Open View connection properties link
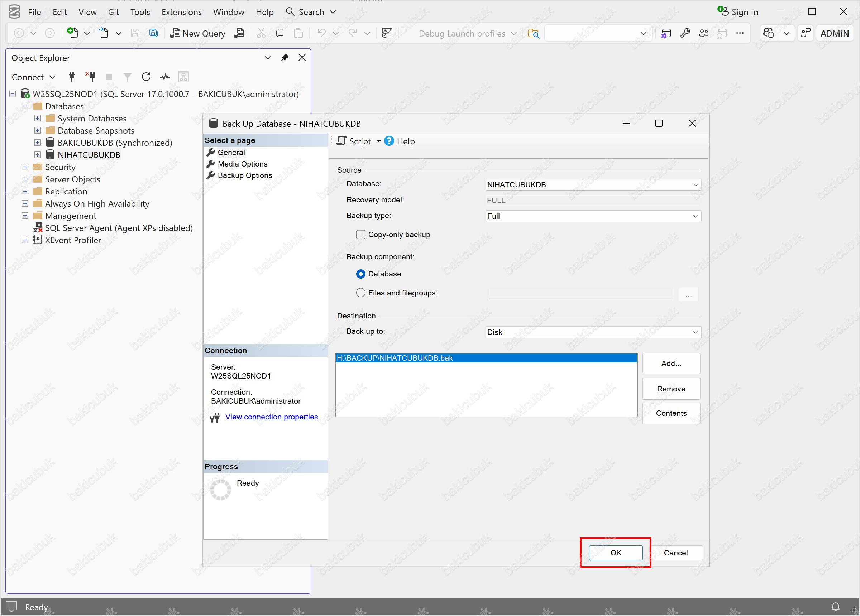This screenshot has height=616, width=860. coord(272,417)
